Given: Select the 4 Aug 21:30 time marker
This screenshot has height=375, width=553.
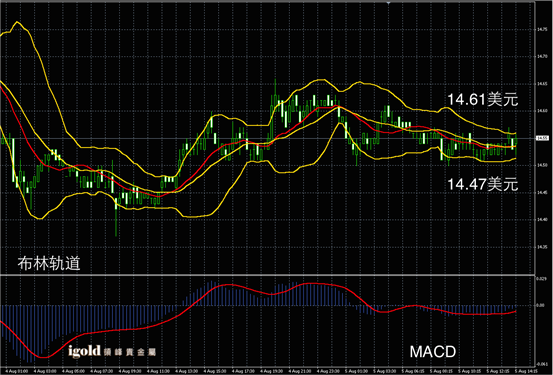Looking at the screenshot, I should point(300,371).
